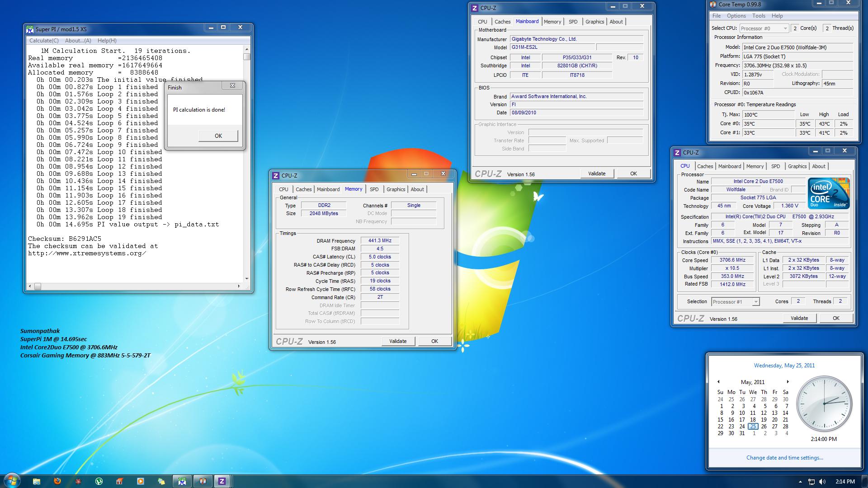This screenshot has height=488, width=868.
Task: Click OK in the CPU-Z CPU window
Action: coord(836,318)
